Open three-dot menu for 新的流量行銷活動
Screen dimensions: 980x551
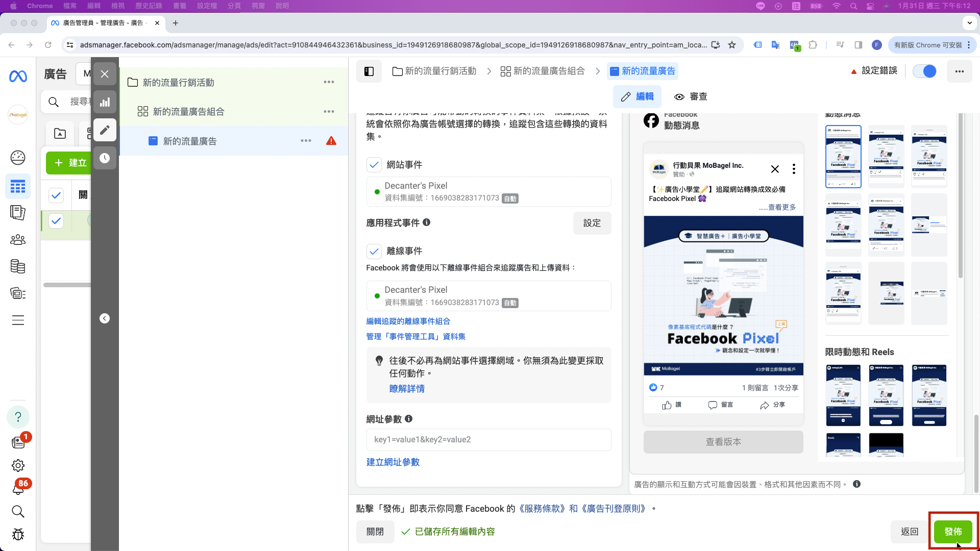(329, 82)
